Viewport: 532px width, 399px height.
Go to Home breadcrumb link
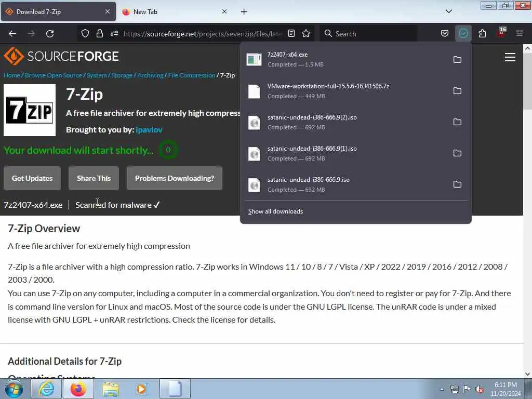tap(12, 75)
